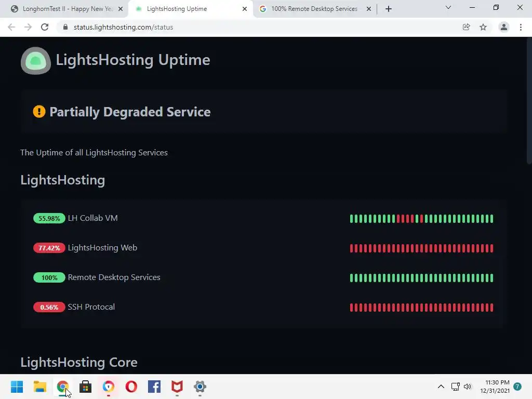Open the Chrome three-dot menu

521,27
